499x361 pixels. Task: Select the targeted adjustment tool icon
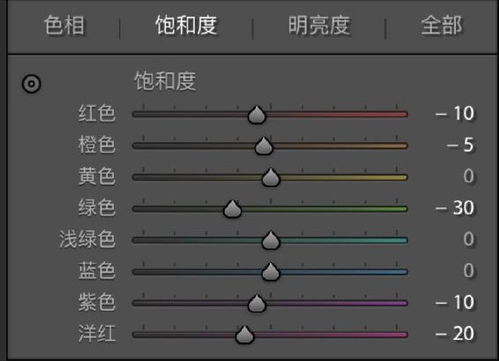coord(32,84)
